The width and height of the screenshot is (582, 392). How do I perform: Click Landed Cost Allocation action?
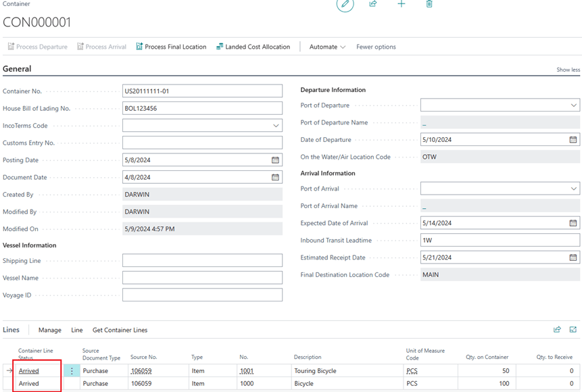click(x=253, y=47)
